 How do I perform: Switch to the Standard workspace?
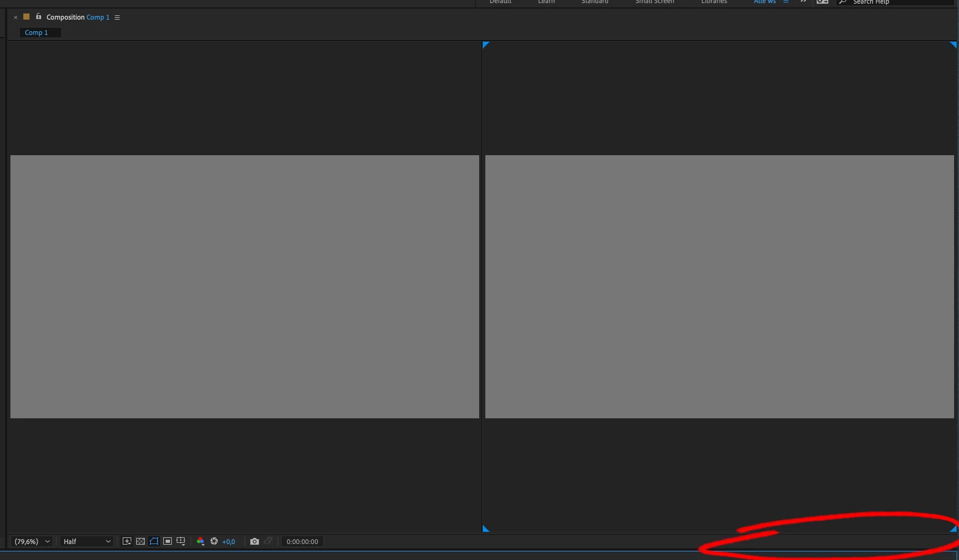(x=595, y=2)
